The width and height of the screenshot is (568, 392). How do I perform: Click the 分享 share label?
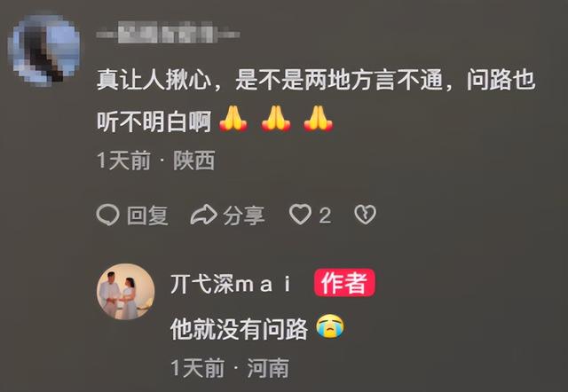[x=244, y=216]
